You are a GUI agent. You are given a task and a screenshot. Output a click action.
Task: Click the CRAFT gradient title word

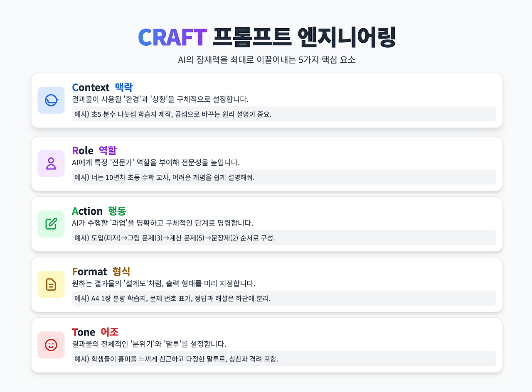point(172,37)
